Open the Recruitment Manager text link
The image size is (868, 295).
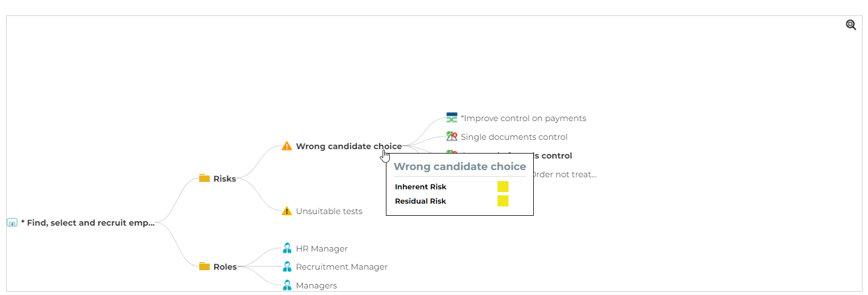[x=341, y=267]
